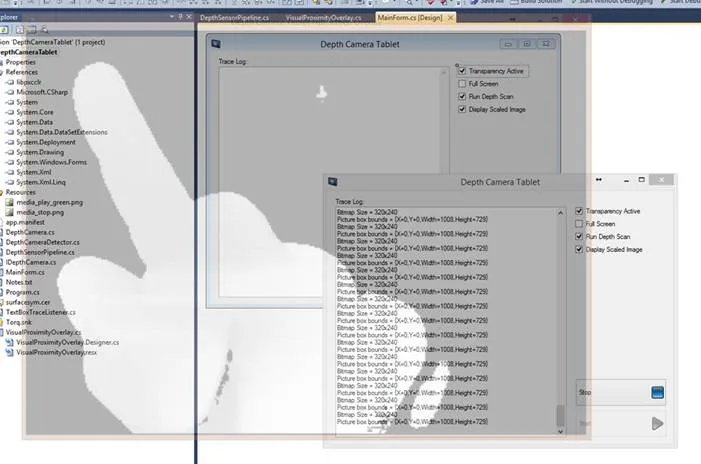The image size is (701, 464).
Task: Open the Solution Explorer window position dropdown
Action: tap(172, 17)
